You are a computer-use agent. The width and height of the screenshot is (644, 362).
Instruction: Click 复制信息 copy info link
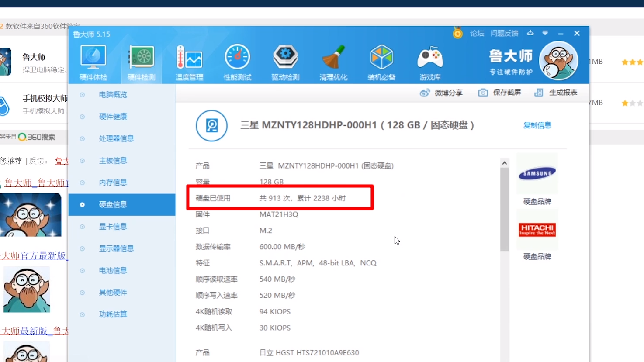[537, 125]
